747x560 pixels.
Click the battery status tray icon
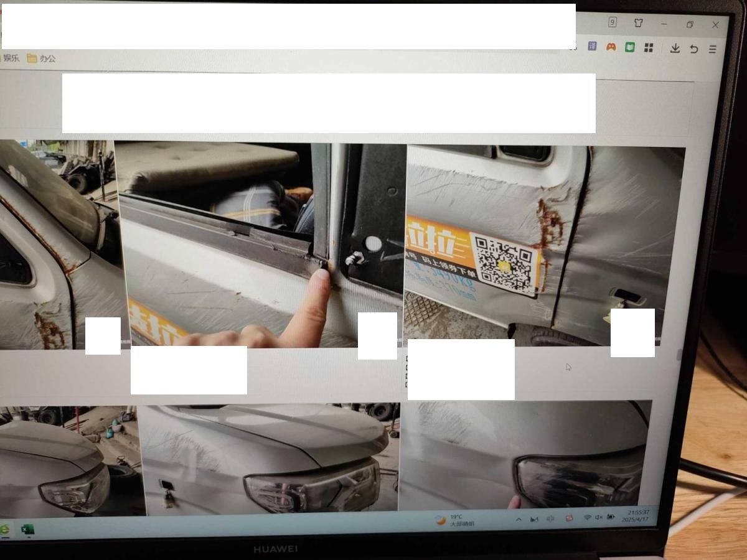pos(611,517)
